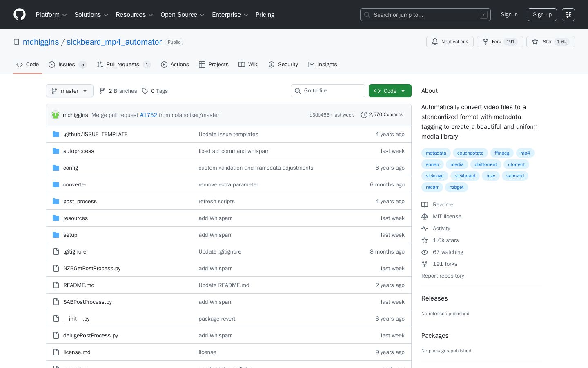This screenshot has height=368, width=588.
Task: Open the NZBGetPostProcess.py file
Action: pos(92,269)
